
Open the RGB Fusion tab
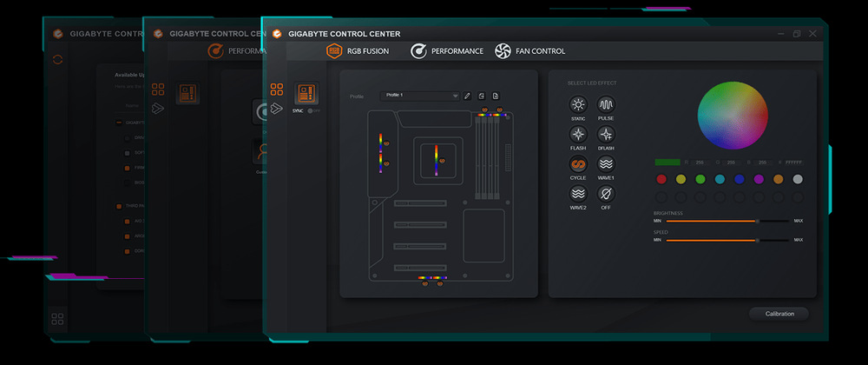[x=358, y=51]
